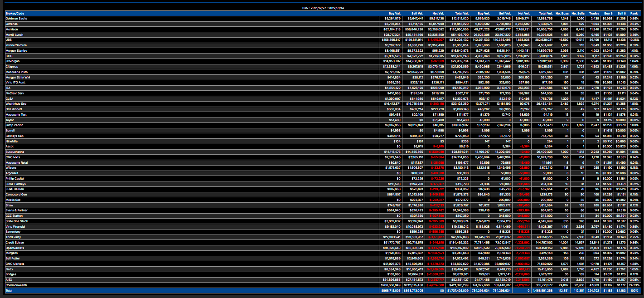Click the JPMorgan broker name
Image resolution: width=644 pixels, height=298 pixels.
click(x=13, y=61)
